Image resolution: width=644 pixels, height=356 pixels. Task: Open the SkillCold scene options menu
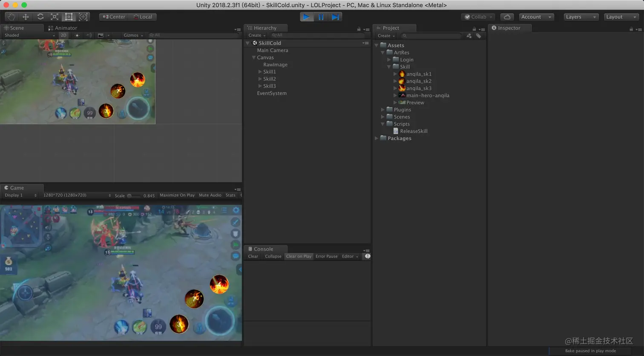365,43
